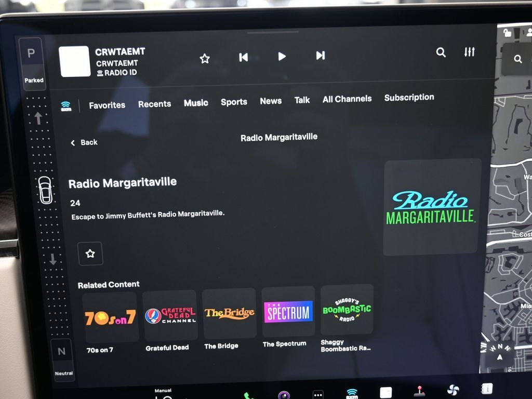Tap the compass on the map

pyautogui.click(x=499, y=353)
